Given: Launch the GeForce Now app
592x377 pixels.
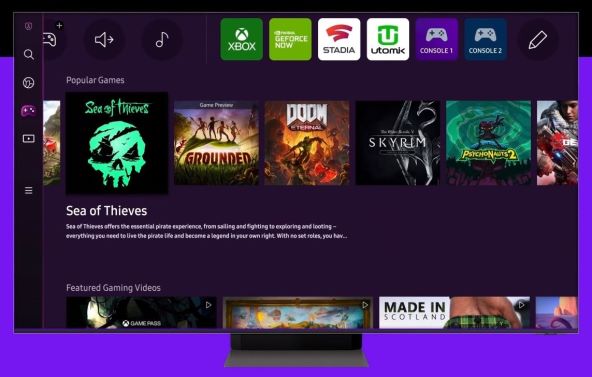Looking at the screenshot, I should click(x=290, y=39).
